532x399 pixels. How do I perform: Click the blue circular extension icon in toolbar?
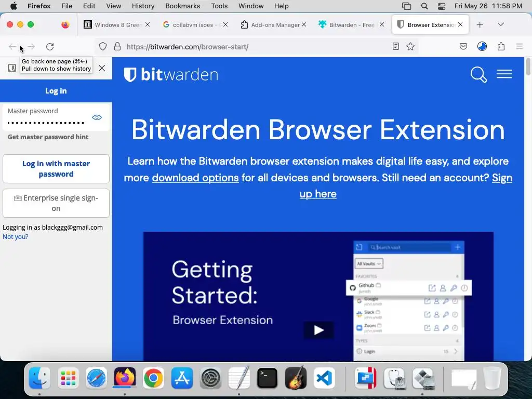pos(482,46)
